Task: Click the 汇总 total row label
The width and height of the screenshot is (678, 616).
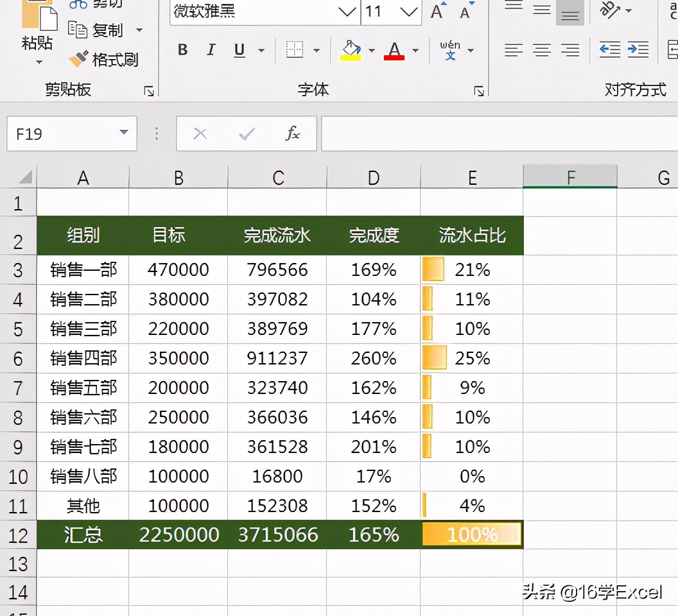Action: (x=83, y=535)
